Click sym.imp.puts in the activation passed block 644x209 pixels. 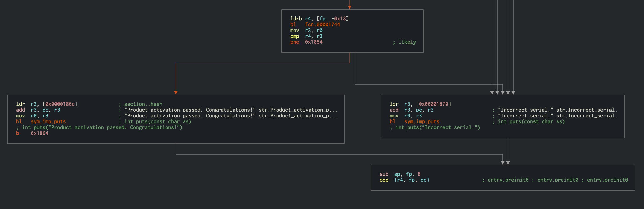[x=48, y=121]
